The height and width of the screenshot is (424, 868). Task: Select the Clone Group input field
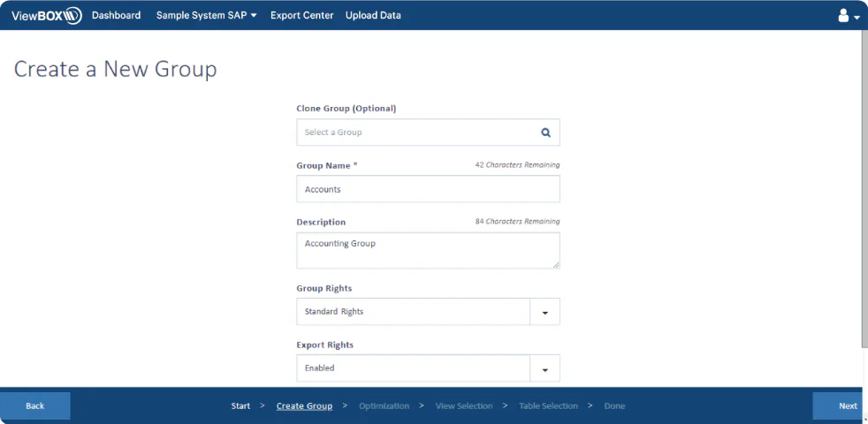pos(428,132)
